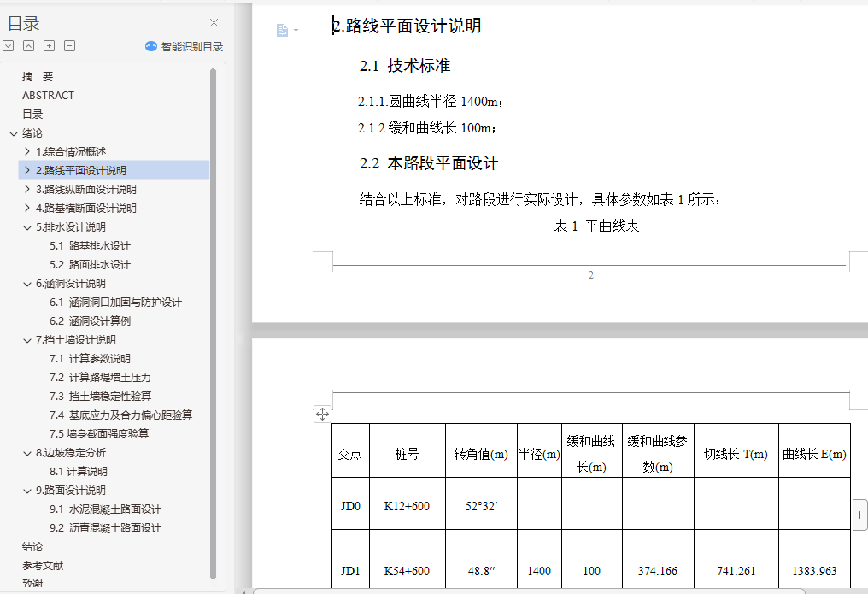Jump to ABSTRACT in the outline

click(x=48, y=95)
